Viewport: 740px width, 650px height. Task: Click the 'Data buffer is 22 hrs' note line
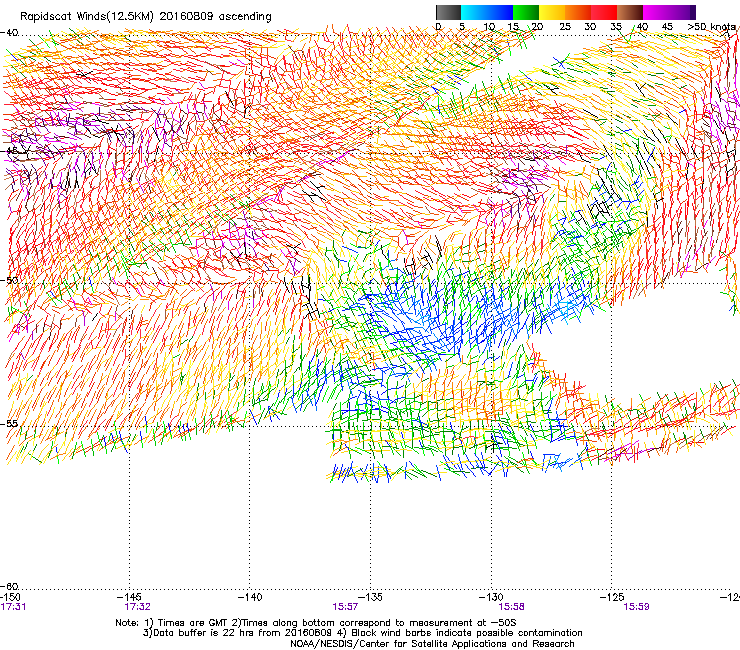click(x=362, y=633)
